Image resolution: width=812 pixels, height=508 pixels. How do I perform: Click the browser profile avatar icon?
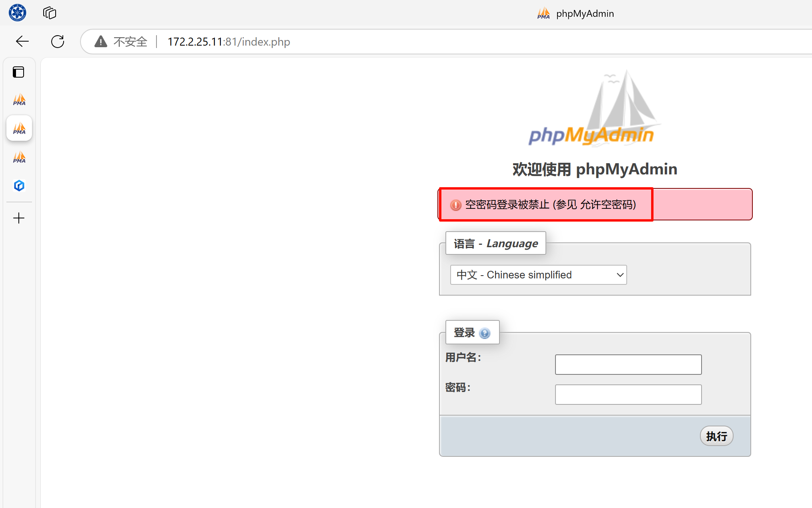(18, 13)
